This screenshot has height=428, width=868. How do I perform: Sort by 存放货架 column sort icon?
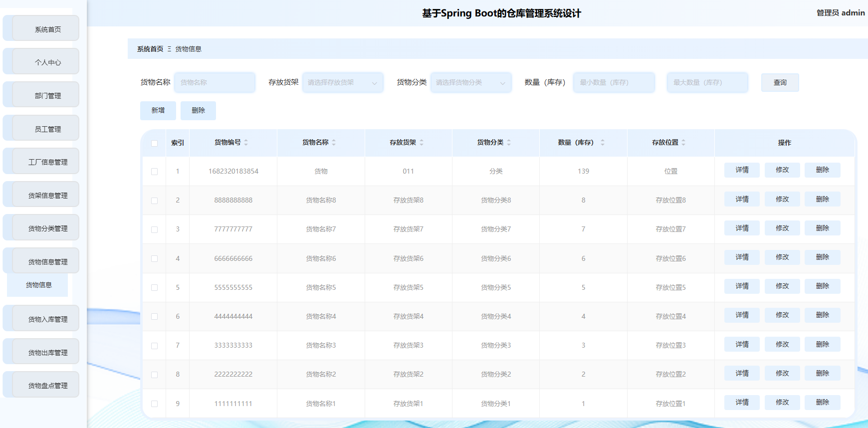click(x=422, y=143)
